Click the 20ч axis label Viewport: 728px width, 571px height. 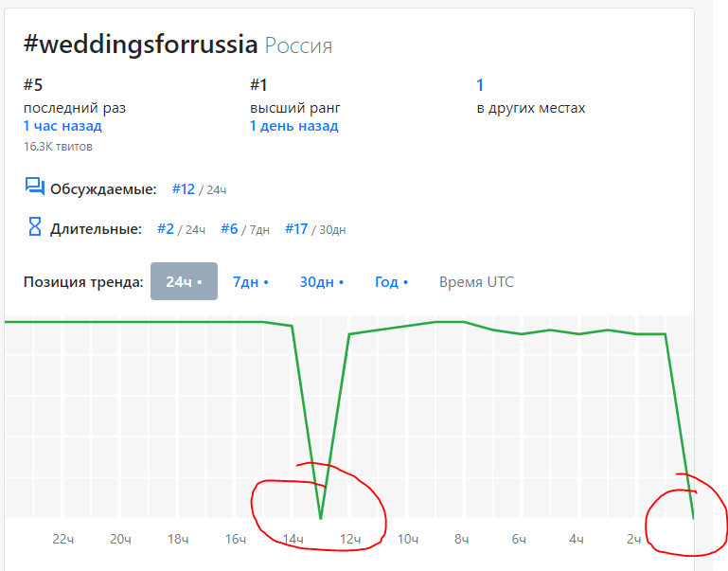click(x=121, y=539)
